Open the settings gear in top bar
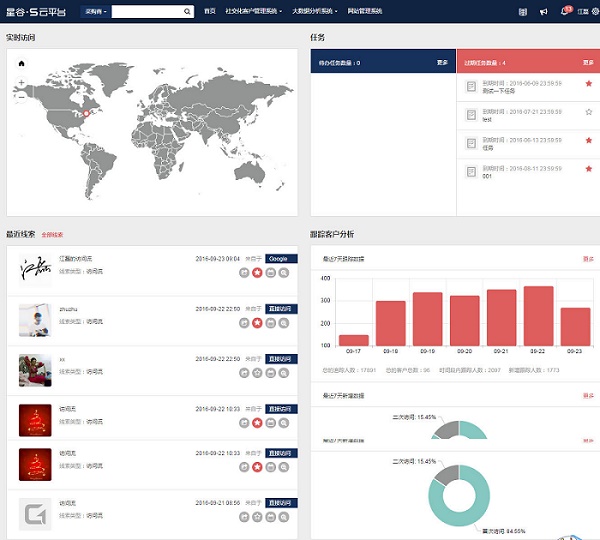 pyautogui.click(x=594, y=11)
